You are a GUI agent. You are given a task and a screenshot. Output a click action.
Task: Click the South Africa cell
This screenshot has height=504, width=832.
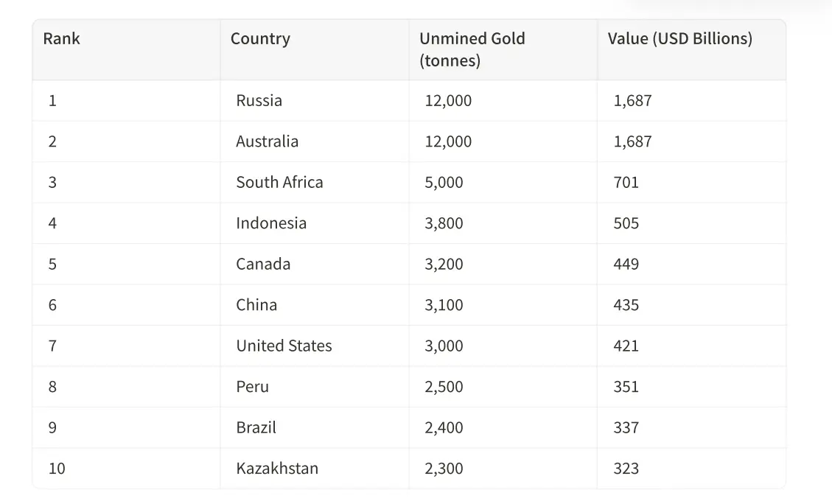pyautogui.click(x=279, y=183)
